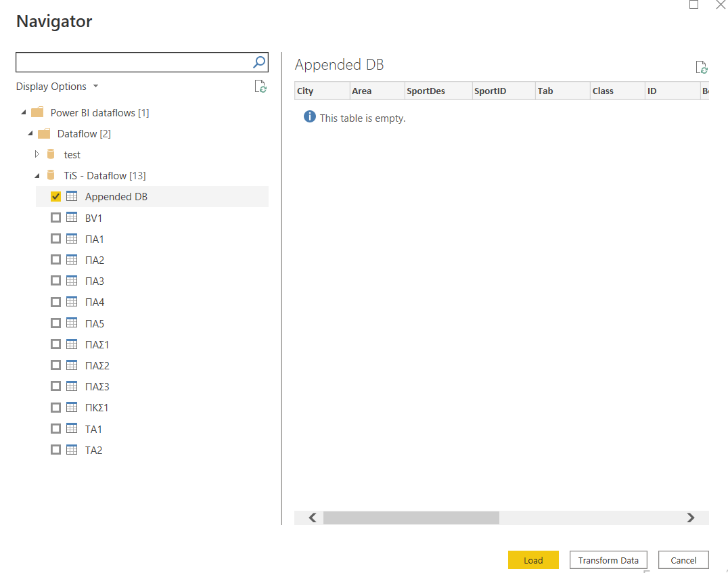Click the TiS - Dataflow database icon
The height and width of the screenshot is (573, 728).
(51, 175)
